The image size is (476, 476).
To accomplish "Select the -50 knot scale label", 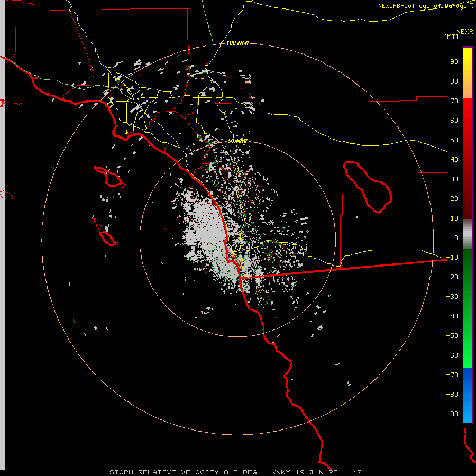I will (x=452, y=336).
